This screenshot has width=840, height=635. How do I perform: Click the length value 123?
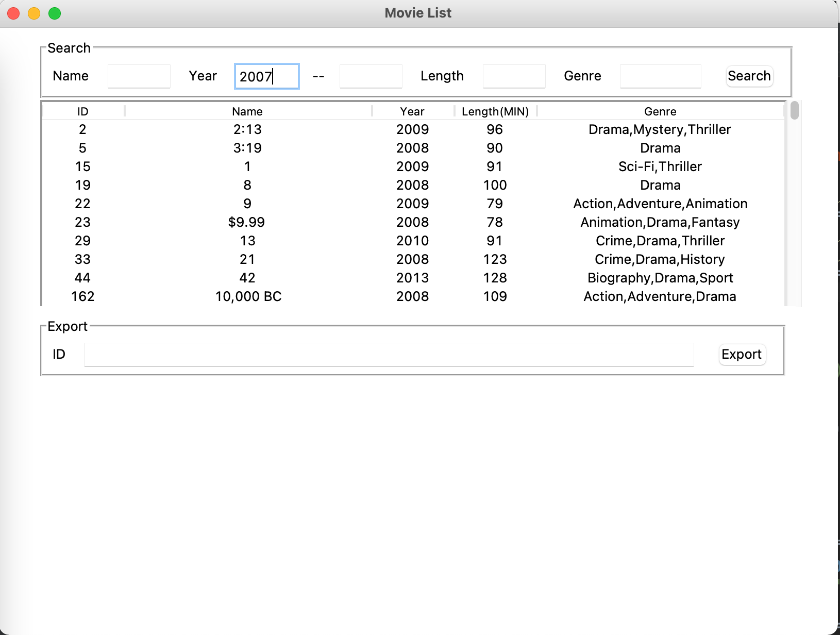click(x=495, y=259)
